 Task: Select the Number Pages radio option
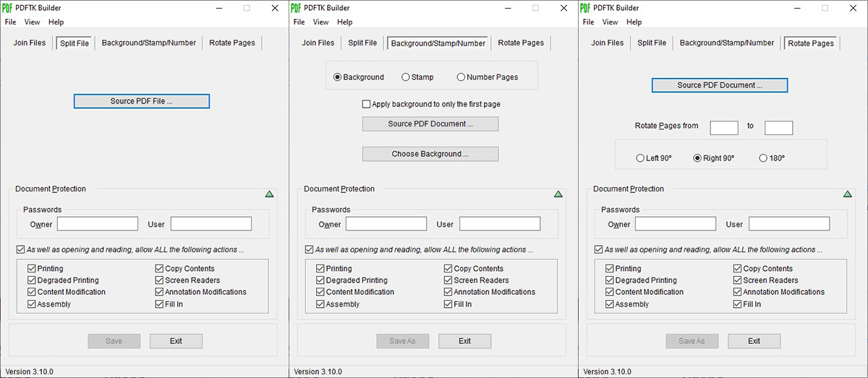coord(487,77)
